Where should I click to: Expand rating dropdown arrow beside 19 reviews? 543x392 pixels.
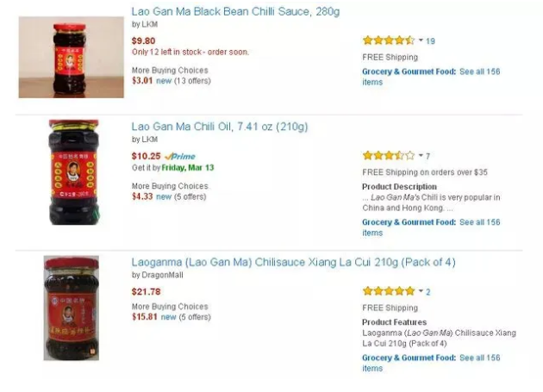[x=421, y=40]
